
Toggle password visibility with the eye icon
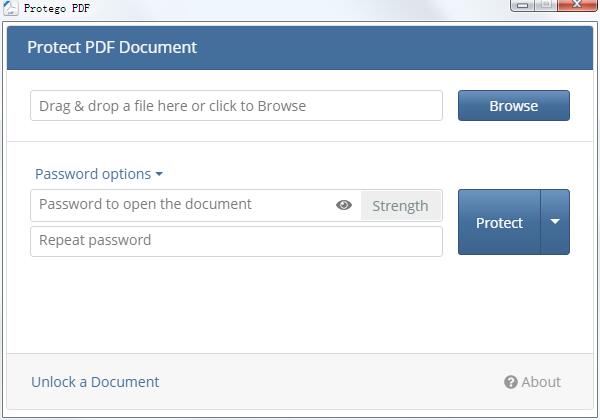344,205
